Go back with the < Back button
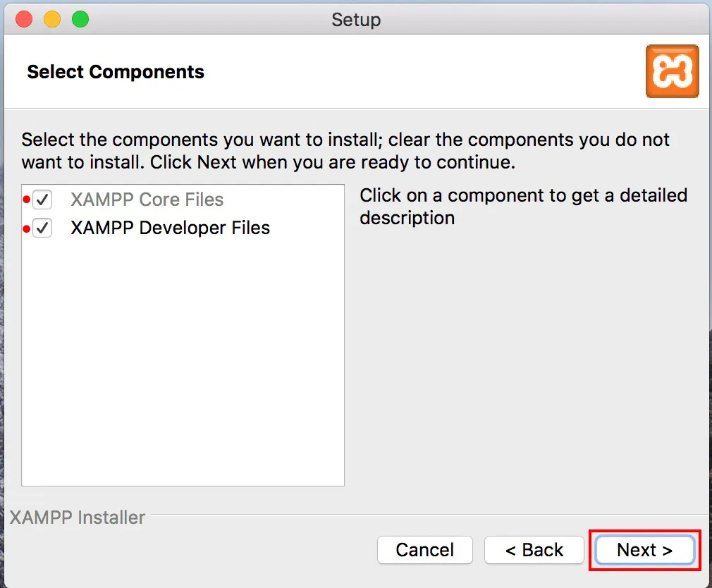Image resolution: width=712 pixels, height=588 pixels. (x=534, y=550)
